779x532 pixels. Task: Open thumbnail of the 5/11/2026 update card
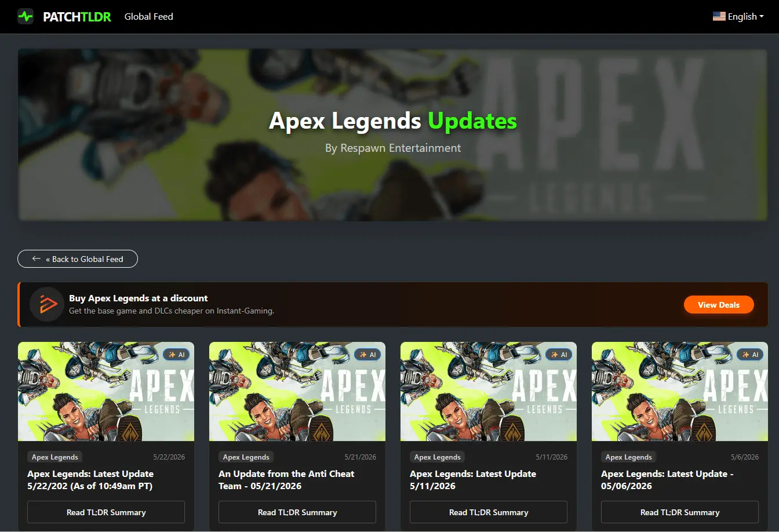pos(489,391)
